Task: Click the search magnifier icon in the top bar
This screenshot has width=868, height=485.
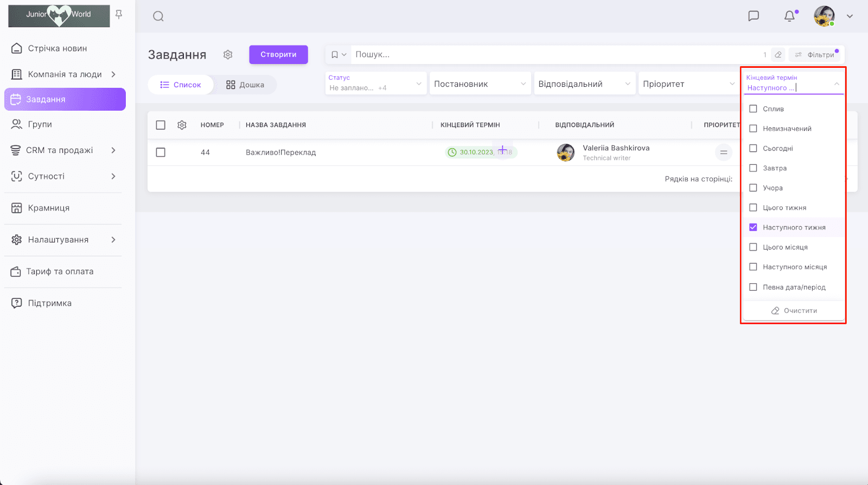Action: pyautogui.click(x=158, y=16)
